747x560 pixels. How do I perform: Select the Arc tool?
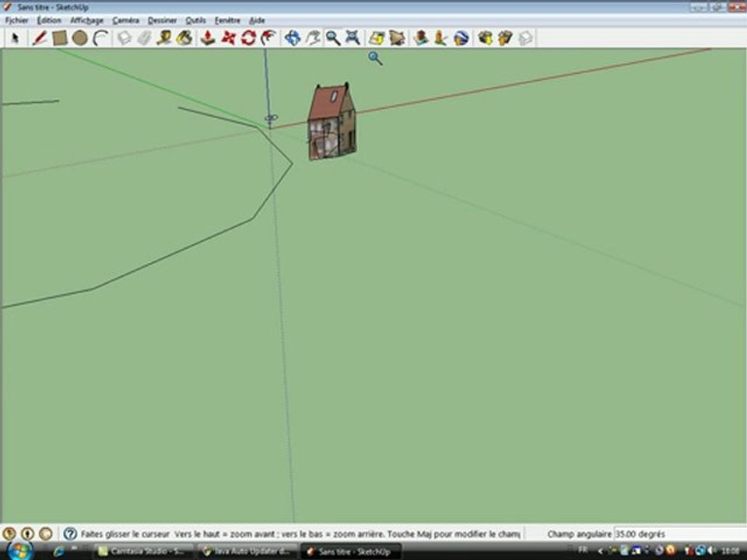(x=100, y=37)
